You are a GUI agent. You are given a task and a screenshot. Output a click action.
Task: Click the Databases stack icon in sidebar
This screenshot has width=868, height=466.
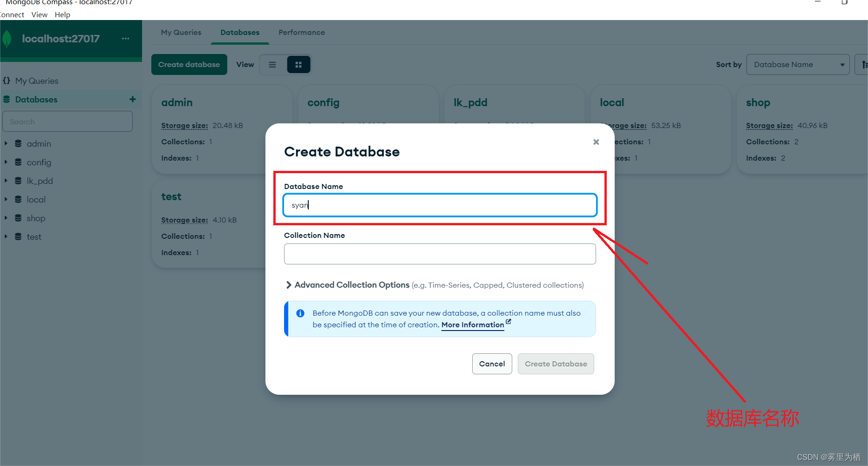click(7, 99)
